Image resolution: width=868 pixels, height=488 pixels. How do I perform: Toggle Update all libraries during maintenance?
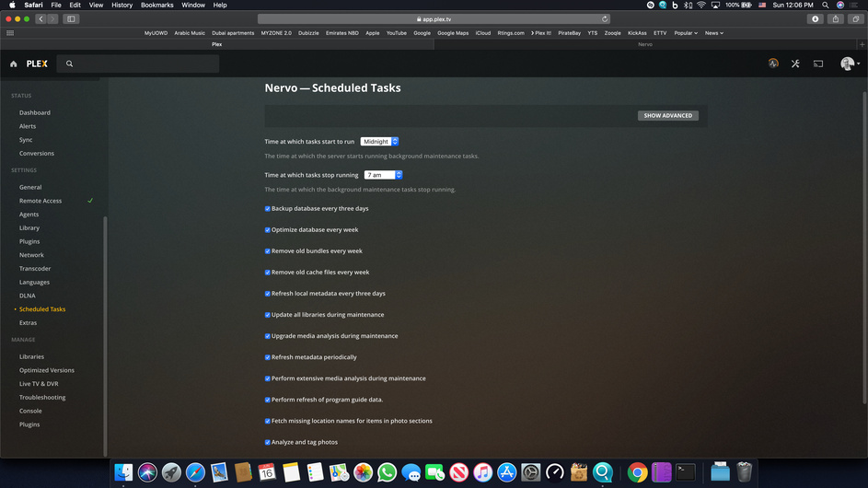(267, 315)
